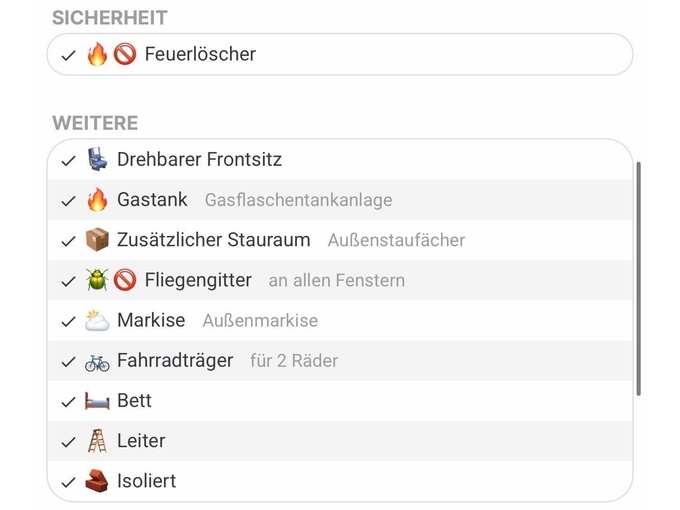The image size is (680, 510).
Task: Click the cardboard box icon for Zusätzlicher Stauraum
Action: click(97, 240)
